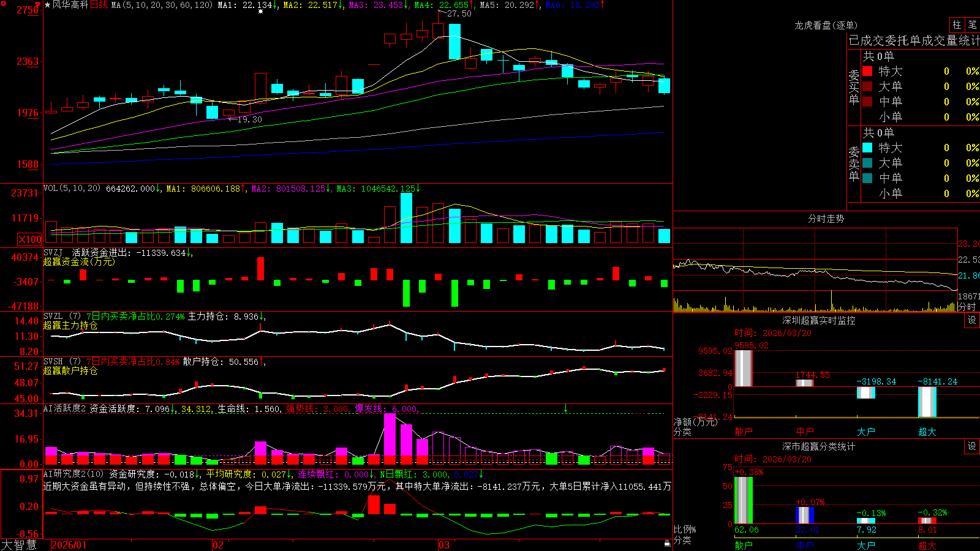The height and width of the screenshot is (551, 980).
Task: Click 小单 row in 委卖单 section
Action: click(921, 193)
